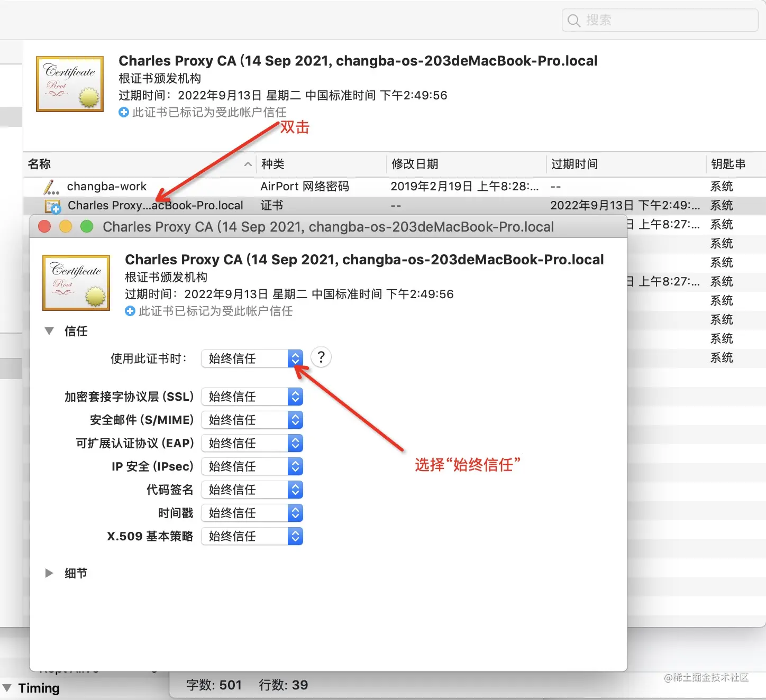
Task: Select the Charles Proxy...acBook-Pro.local row
Action: [x=395, y=206]
